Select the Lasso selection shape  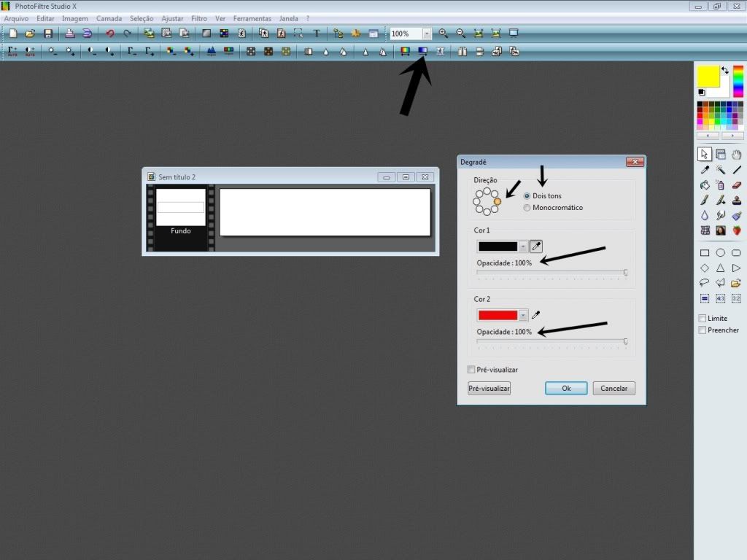pyautogui.click(x=705, y=283)
